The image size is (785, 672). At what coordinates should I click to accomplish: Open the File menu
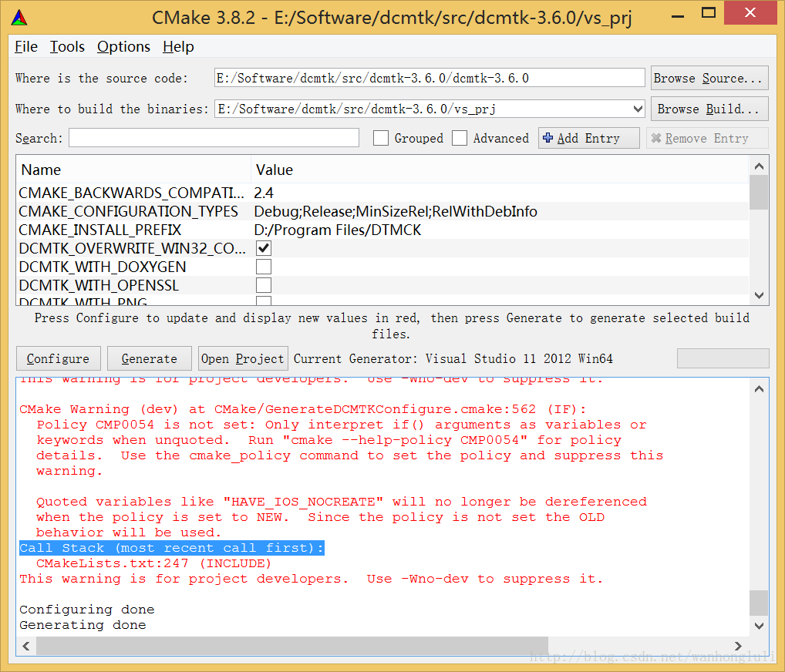(26, 46)
